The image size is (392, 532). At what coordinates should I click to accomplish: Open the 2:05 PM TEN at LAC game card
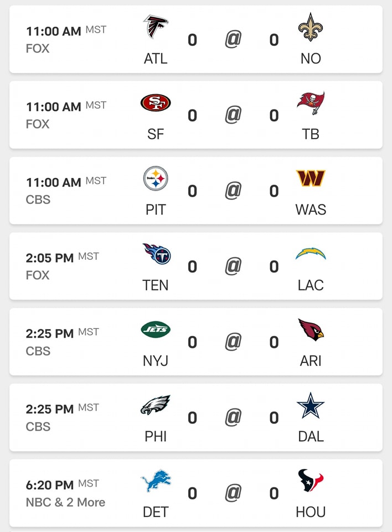click(x=196, y=266)
